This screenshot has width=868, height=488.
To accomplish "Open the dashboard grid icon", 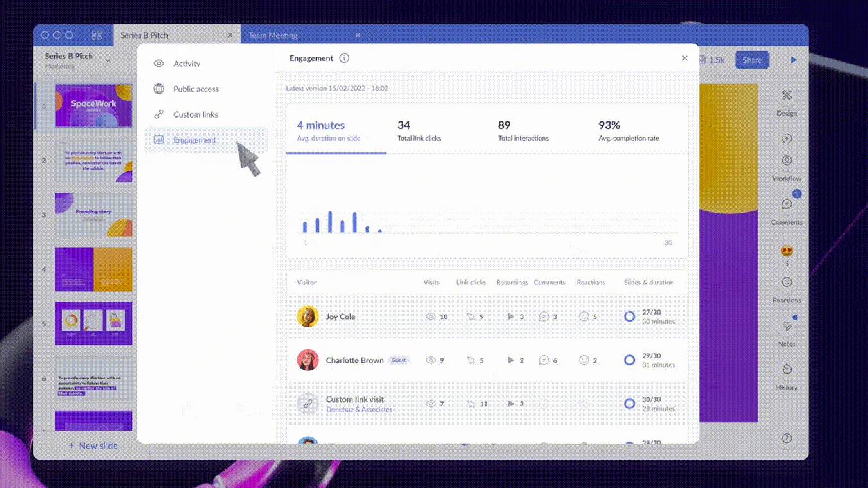I will pos(97,35).
